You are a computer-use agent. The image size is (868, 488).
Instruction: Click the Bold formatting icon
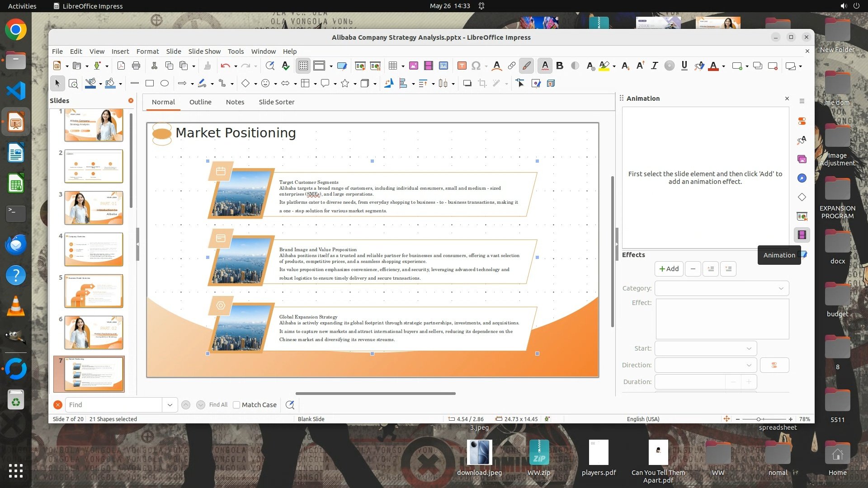coord(560,66)
